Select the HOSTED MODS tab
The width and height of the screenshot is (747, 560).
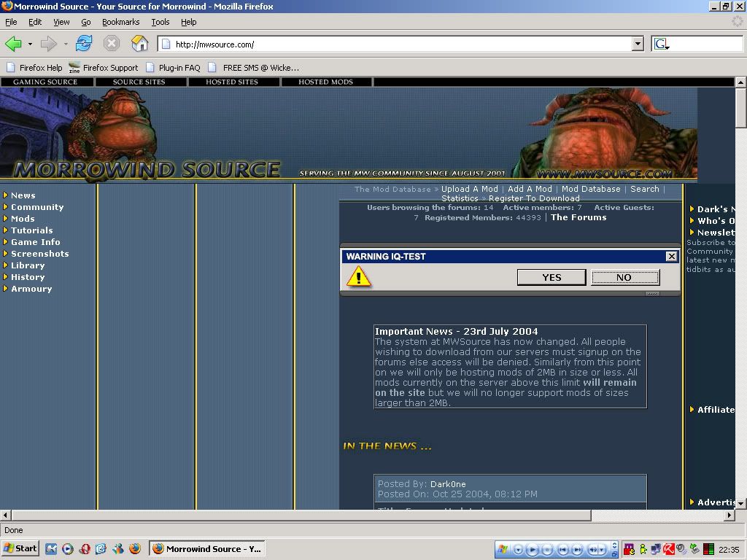coord(326,82)
